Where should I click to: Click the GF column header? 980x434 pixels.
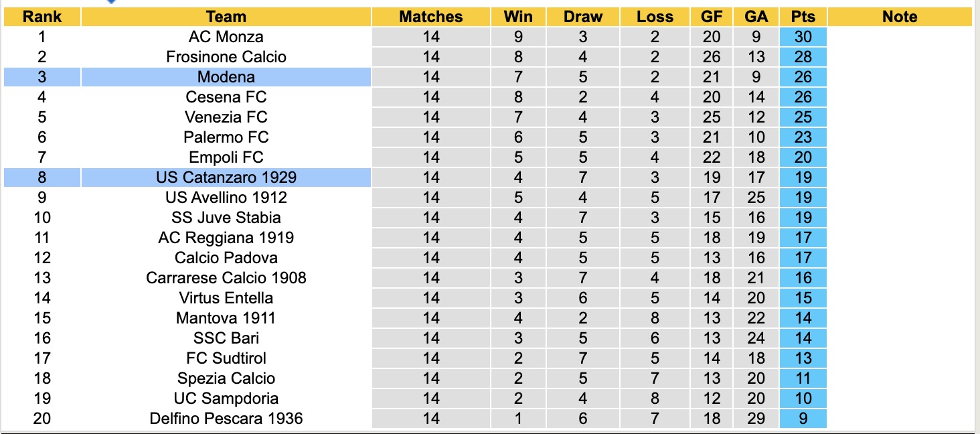click(x=712, y=17)
